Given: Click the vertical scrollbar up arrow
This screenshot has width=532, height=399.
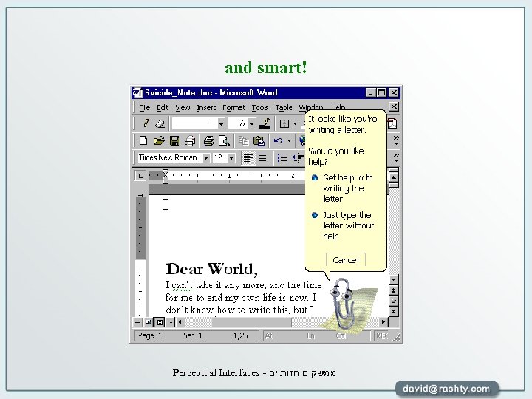Looking at the screenshot, I should [x=394, y=177].
